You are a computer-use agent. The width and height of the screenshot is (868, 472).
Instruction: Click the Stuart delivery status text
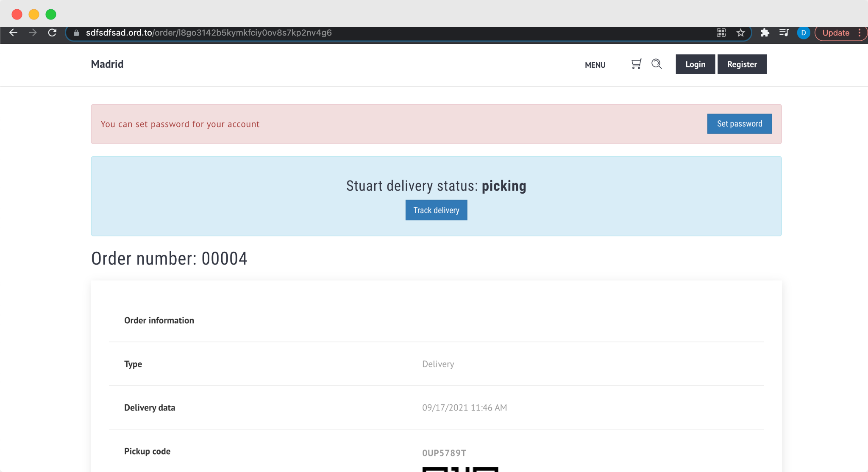pos(436,186)
